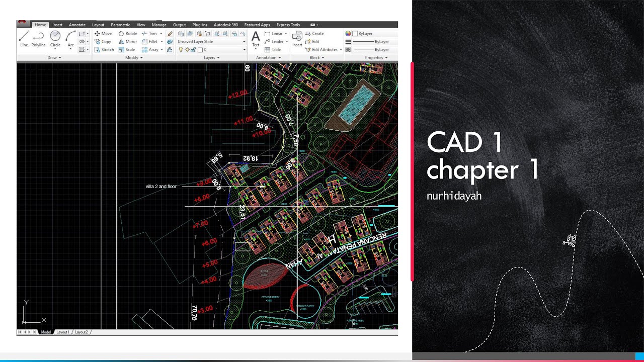
Task: Click the Leader annotation tool
Action: pyautogui.click(x=274, y=42)
